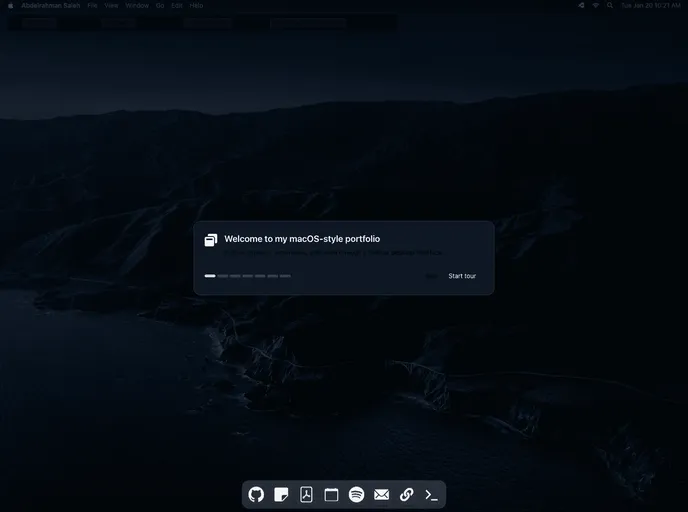Click the Start tour button
Screen dimensions: 688x512
(462, 276)
